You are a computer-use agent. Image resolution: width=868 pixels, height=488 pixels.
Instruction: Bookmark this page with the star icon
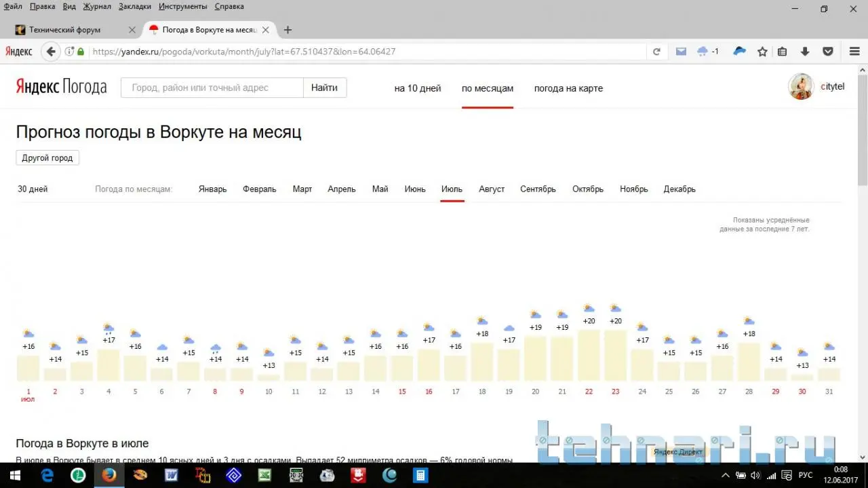coord(762,52)
